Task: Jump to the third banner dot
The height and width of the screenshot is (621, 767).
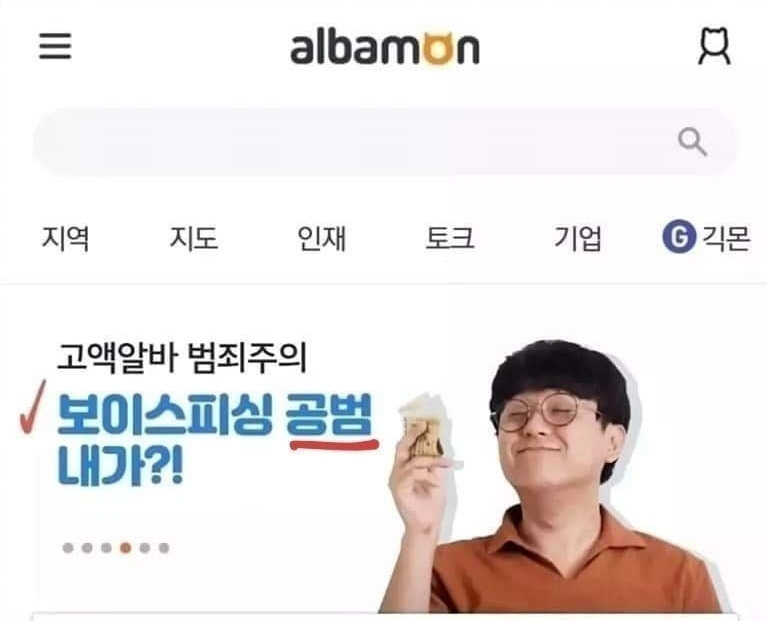Action: (106, 548)
